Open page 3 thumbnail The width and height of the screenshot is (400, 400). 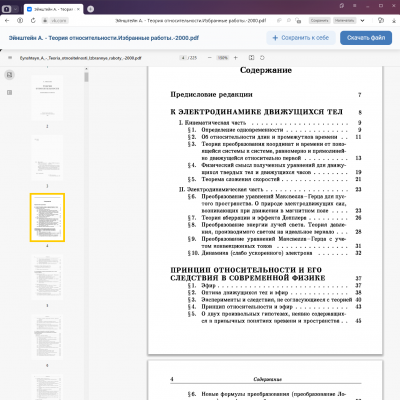pyautogui.click(x=47, y=158)
